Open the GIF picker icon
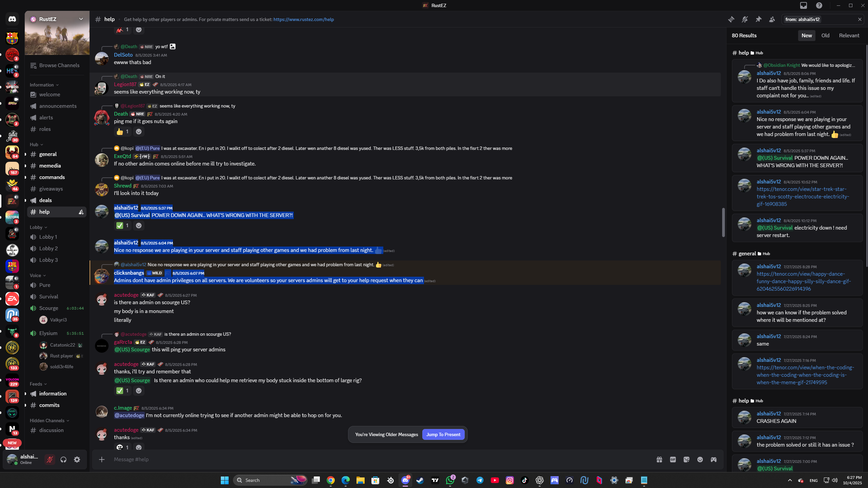This screenshot has width=868, height=488. (x=673, y=460)
